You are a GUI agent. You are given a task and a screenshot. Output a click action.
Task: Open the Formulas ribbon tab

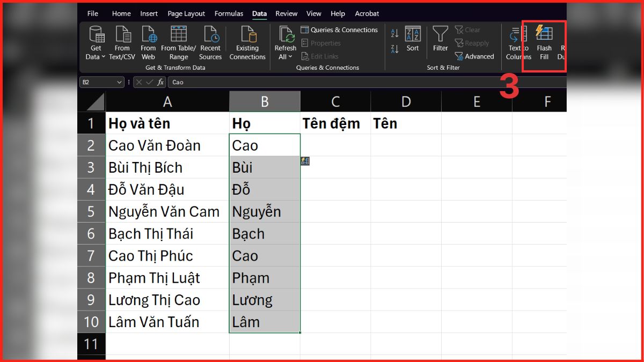click(229, 13)
